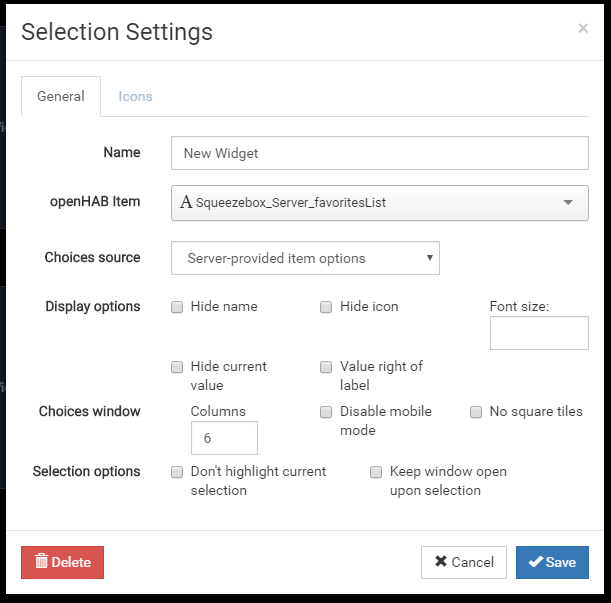Expand the Choices source dropdown
This screenshot has width=611, height=603.
[306, 258]
